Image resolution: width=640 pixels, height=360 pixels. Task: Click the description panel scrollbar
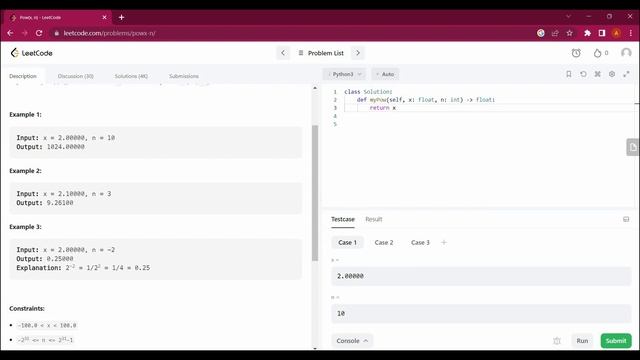click(x=315, y=193)
